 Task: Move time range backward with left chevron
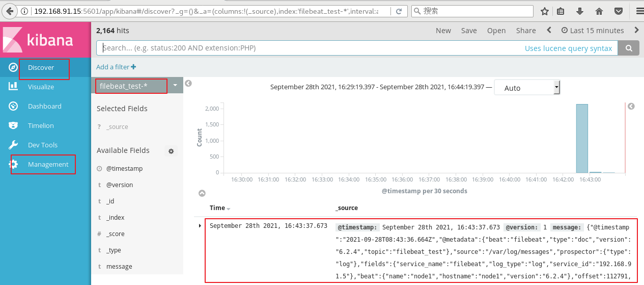(x=549, y=30)
